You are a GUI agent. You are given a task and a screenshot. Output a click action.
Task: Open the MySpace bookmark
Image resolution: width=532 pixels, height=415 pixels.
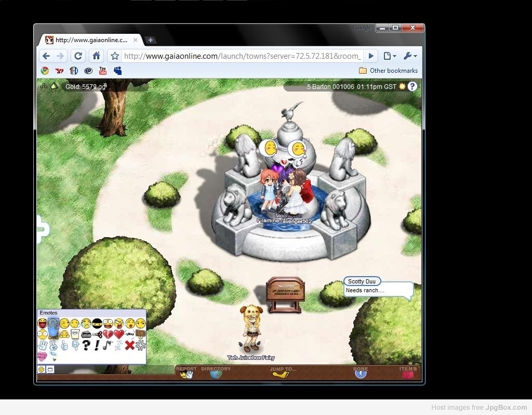click(118, 71)
